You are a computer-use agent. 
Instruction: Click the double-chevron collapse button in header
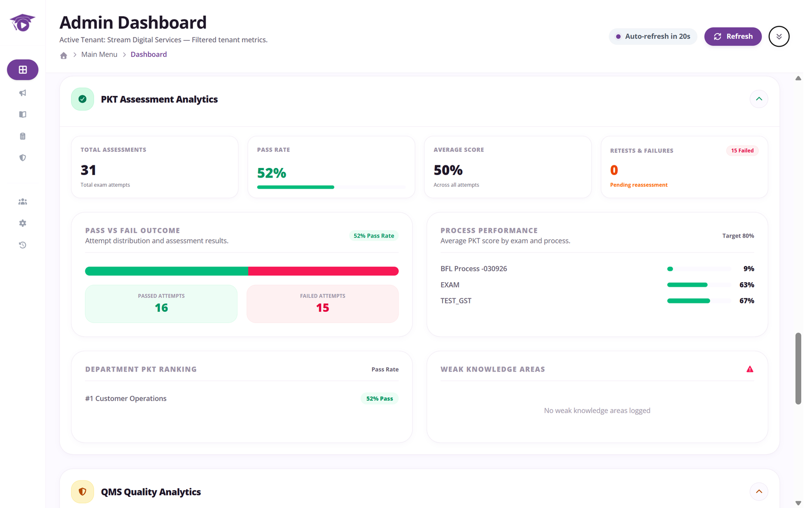coord(779,37)
